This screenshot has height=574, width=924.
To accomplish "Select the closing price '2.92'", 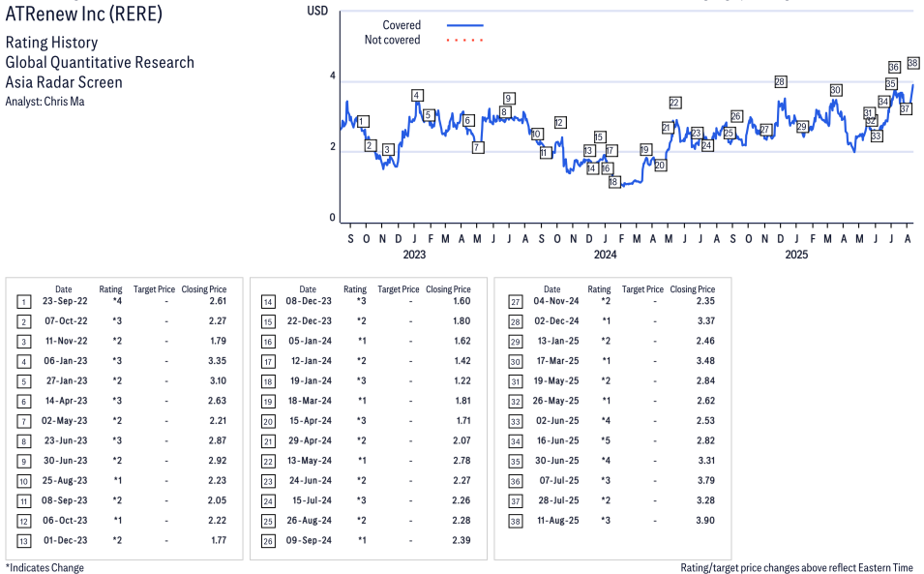I will tap(218, 461).
